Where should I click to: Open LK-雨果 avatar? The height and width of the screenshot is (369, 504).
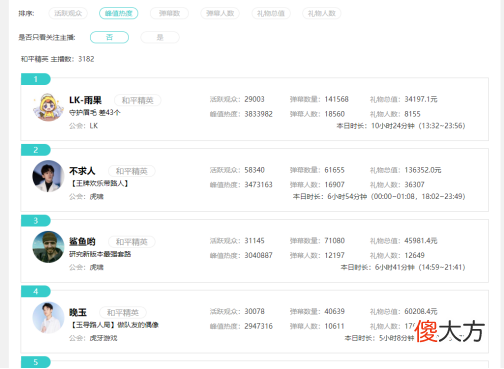pyautogui.click(x=48, y=107)
